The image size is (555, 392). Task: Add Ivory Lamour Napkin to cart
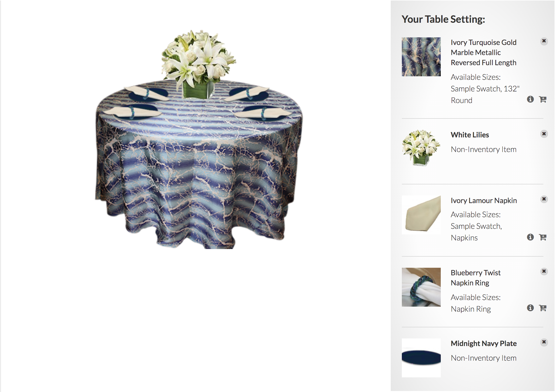543,237
